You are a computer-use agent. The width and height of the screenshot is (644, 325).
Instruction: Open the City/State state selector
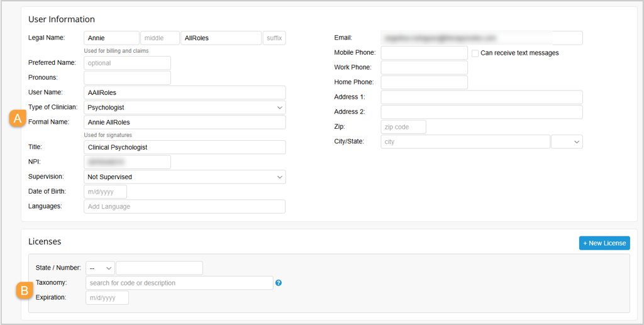point(567,142)
